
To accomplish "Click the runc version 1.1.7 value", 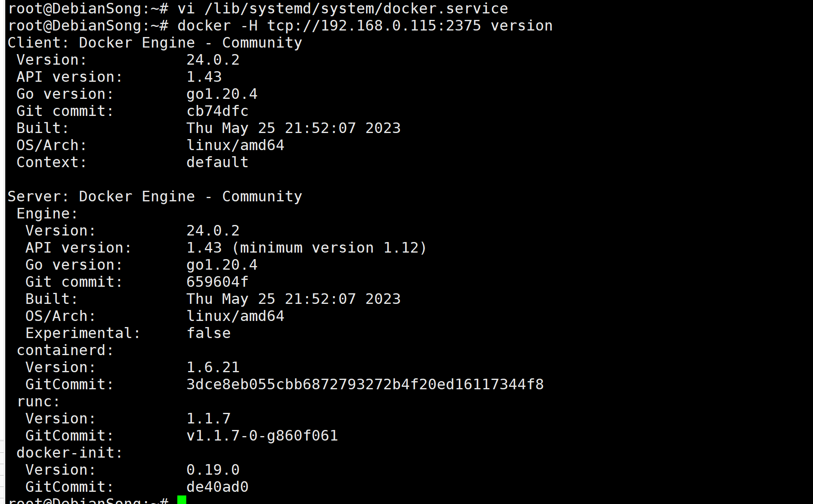I will (x=208, y=419).
